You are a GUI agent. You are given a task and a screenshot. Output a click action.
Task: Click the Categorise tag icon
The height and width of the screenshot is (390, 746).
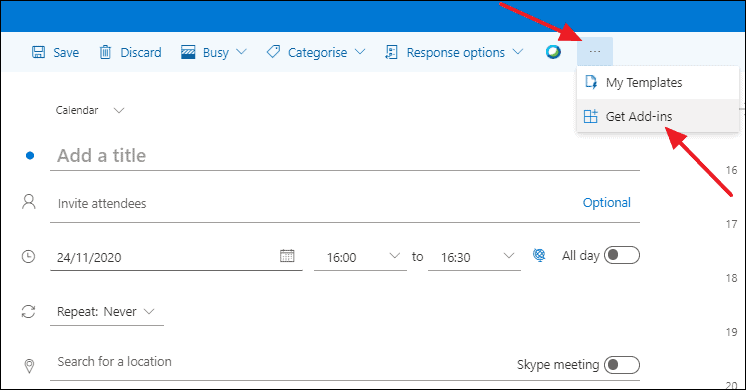[x=273, y=51]
